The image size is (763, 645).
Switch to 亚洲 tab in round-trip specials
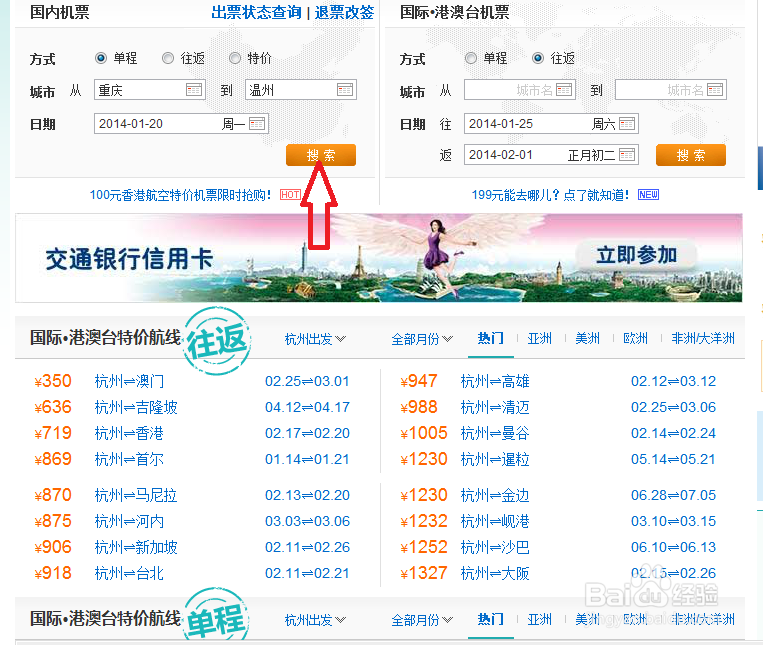[x=540, y=338]
